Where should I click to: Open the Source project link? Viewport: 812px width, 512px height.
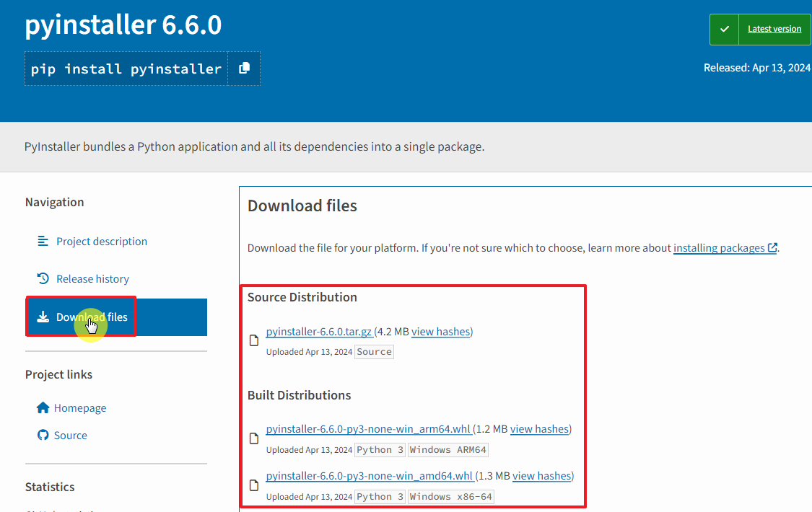tap(71, 436)
